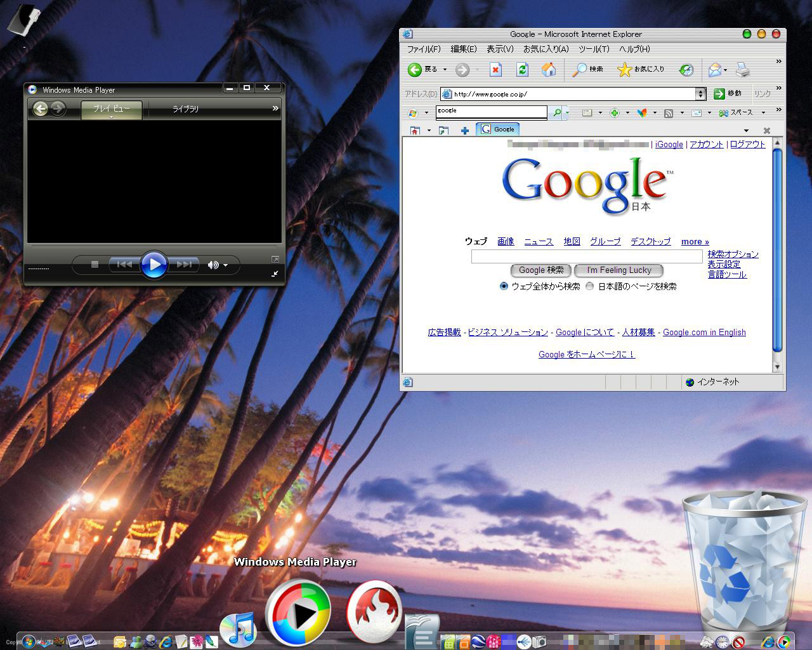Screen dimensions: 812x650
Task: Open the History clock icon in IE toolbar
Action: (x=686, y=70)
